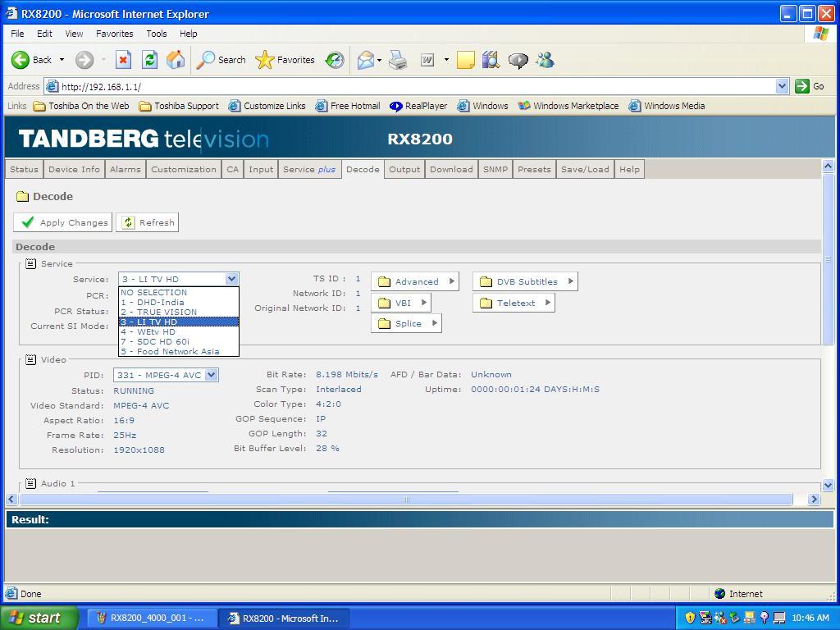Click the browser Refresh page icon

(x=149, y=60)
